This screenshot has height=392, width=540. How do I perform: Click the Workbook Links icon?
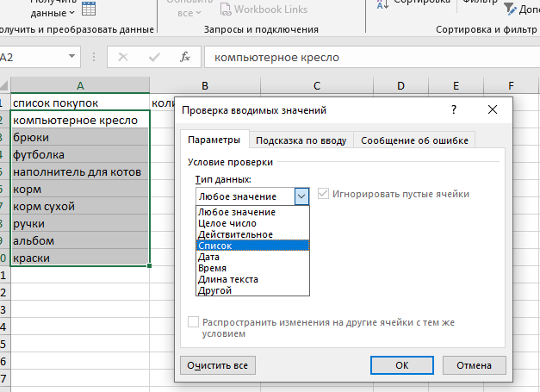(226, 9)
